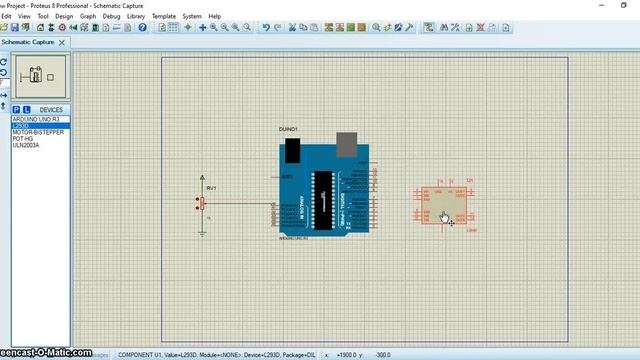This screenshot has height=360, width=640.
Task: Open the PCB Layout icon
Action: pos(62,27)
